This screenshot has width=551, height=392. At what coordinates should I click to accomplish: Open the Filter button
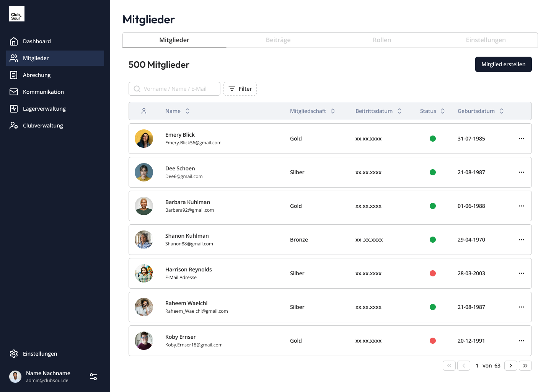[x=240, y=89]
